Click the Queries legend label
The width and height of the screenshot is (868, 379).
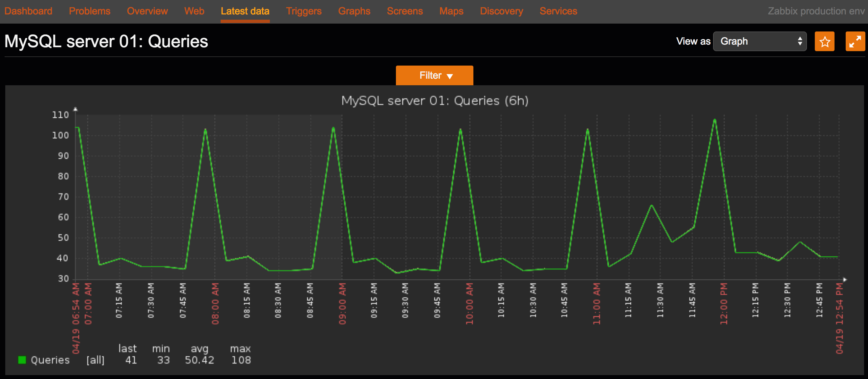pyautogui.click(x=50, y=360)
